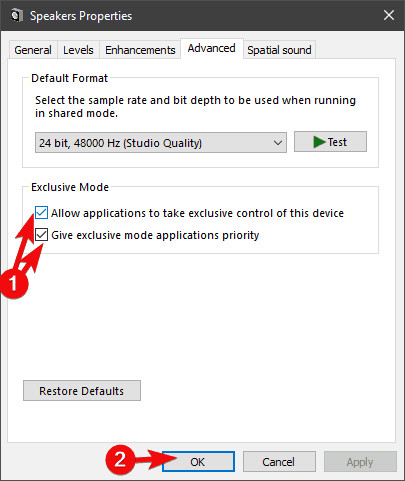Click the Allow applications exclusive control label

(197, 213)
